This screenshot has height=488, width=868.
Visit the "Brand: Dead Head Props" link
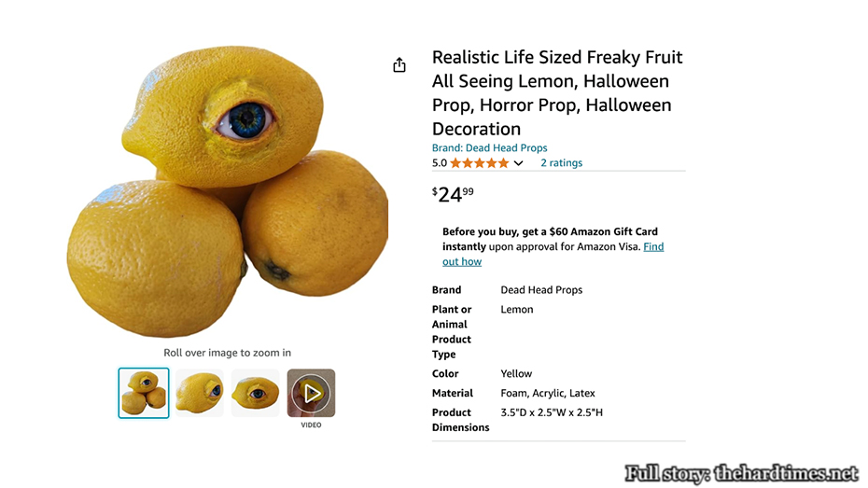tap(489, 148)
